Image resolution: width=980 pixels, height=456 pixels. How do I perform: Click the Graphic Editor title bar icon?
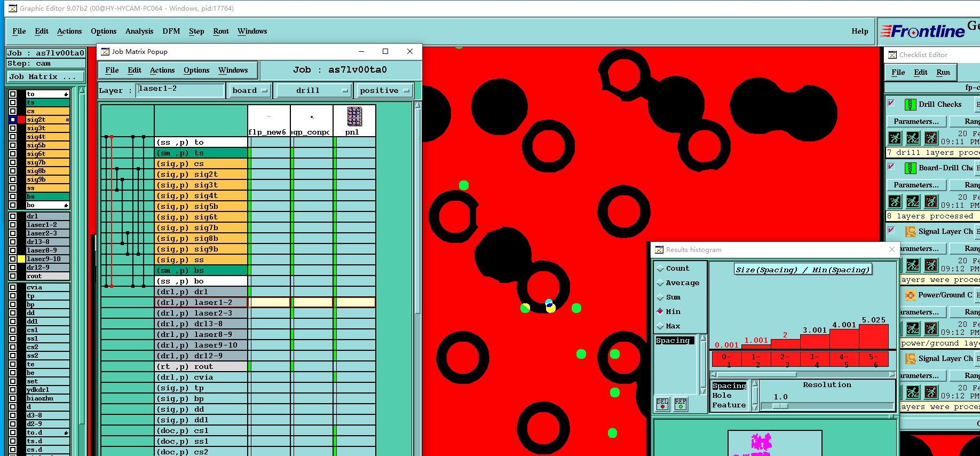(x=12, y=8)
